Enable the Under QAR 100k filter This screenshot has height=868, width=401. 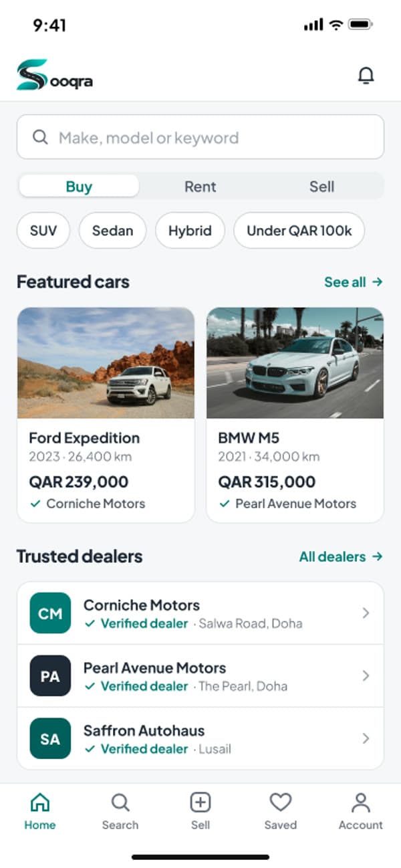pos(299,231)
